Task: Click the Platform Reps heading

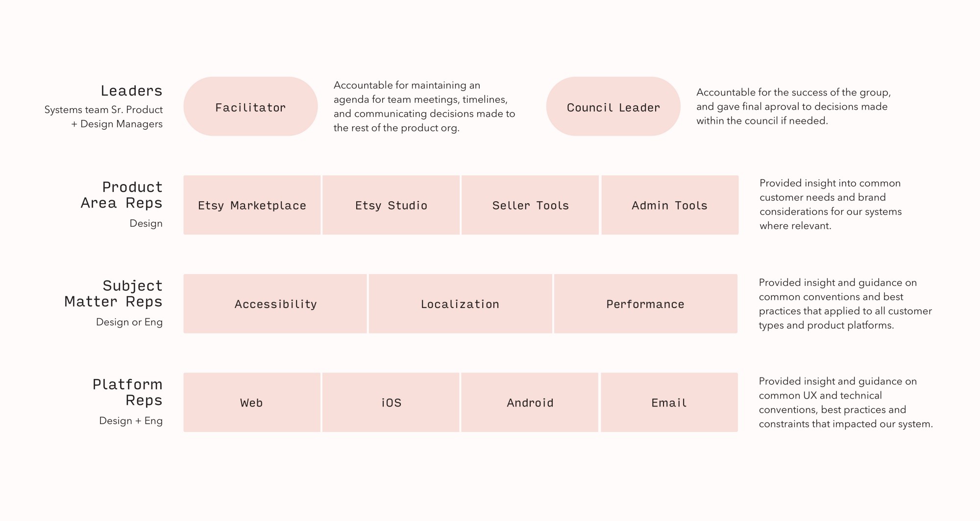Action: (x=128, y=392)
